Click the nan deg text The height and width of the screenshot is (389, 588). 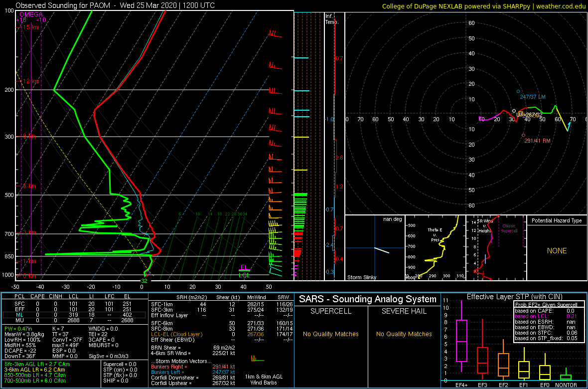coord(393,219)
